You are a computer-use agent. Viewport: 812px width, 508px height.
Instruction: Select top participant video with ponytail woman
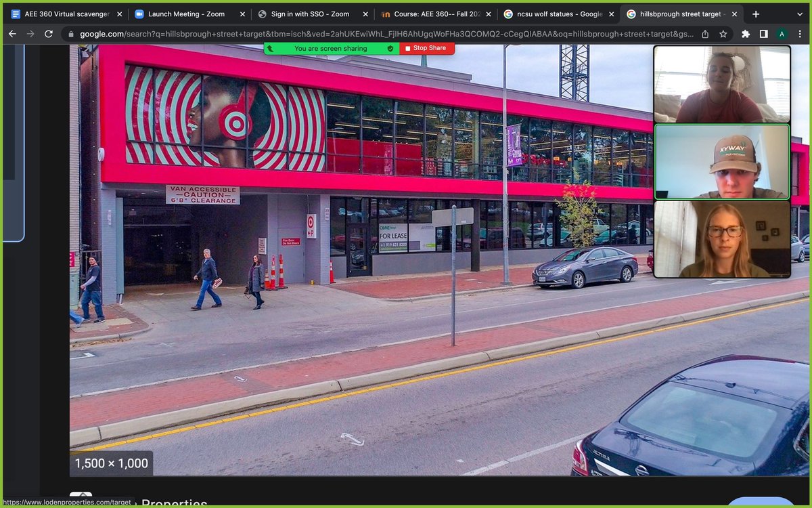coord(722,84)
